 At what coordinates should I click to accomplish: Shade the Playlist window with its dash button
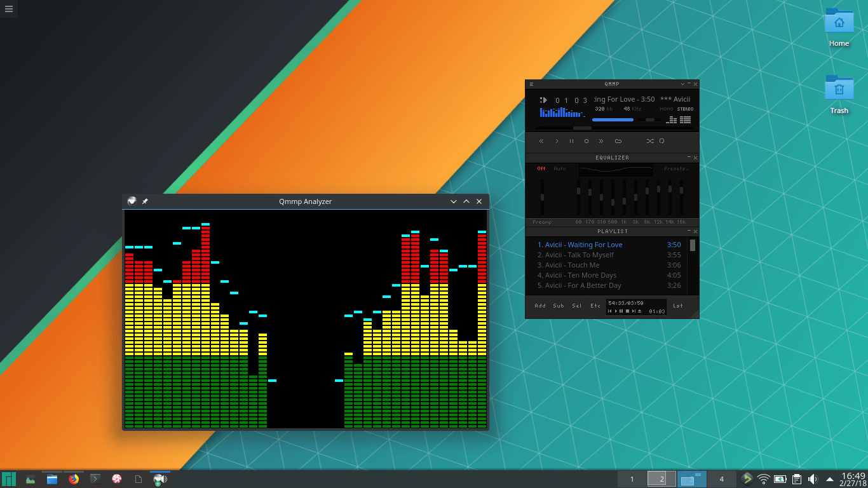(x=689, y=231)
